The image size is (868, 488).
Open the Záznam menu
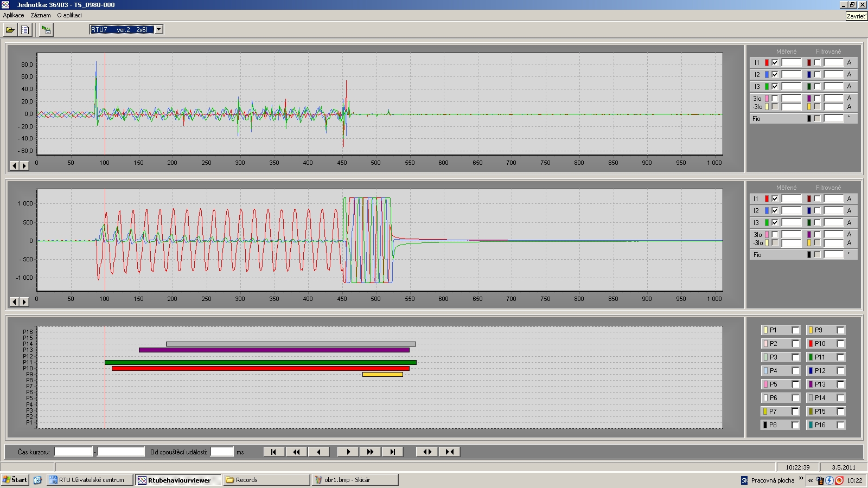pos(41,15)
